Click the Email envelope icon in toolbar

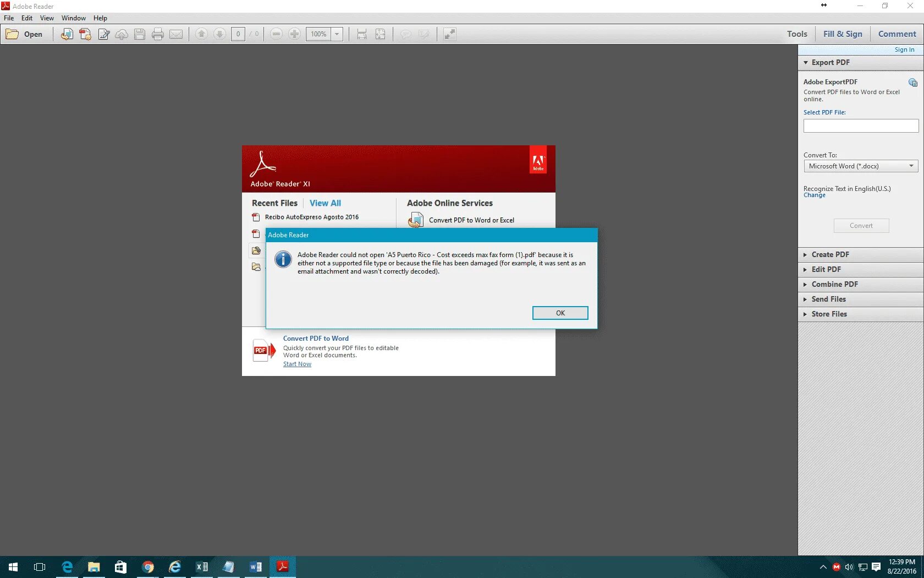click(x=176, y=34)
